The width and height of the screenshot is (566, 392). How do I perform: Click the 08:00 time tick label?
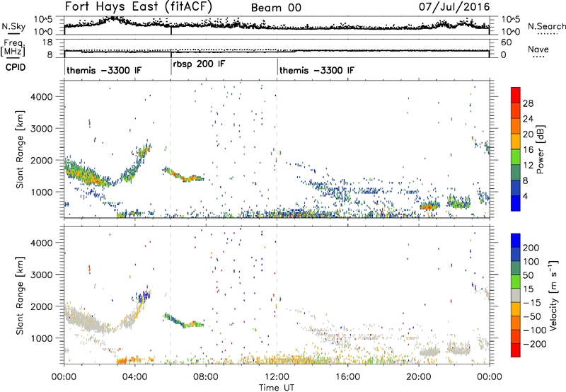(206, 376)
